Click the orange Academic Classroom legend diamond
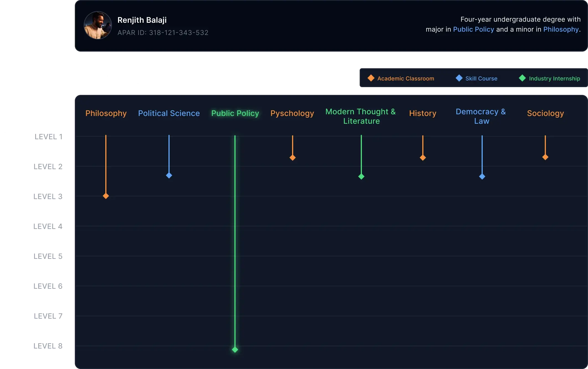 [371, 78]
